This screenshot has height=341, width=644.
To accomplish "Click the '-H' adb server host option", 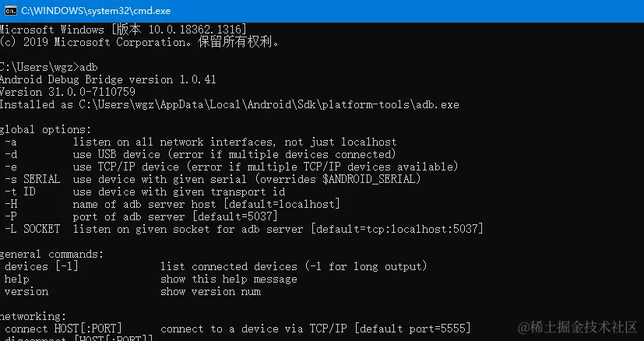I will tap(173, 204).
